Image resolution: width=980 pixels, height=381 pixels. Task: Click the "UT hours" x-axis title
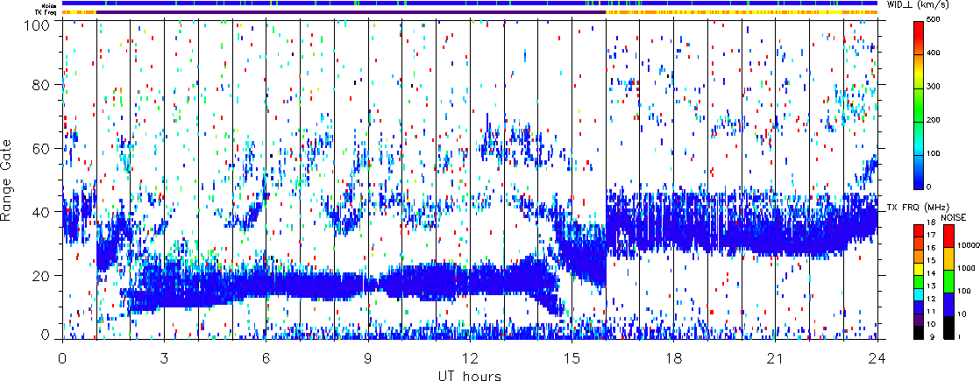pos(470,375)
